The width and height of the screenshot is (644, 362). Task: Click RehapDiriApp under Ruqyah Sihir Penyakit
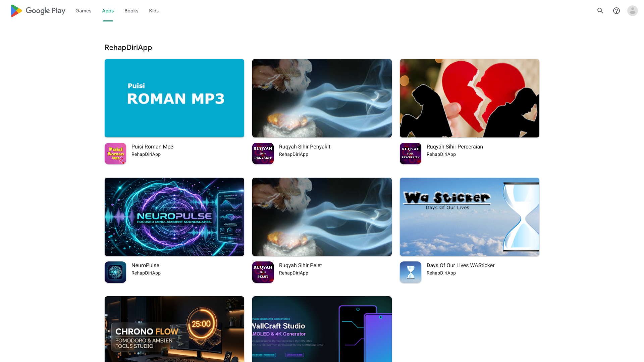click(294, 155)
